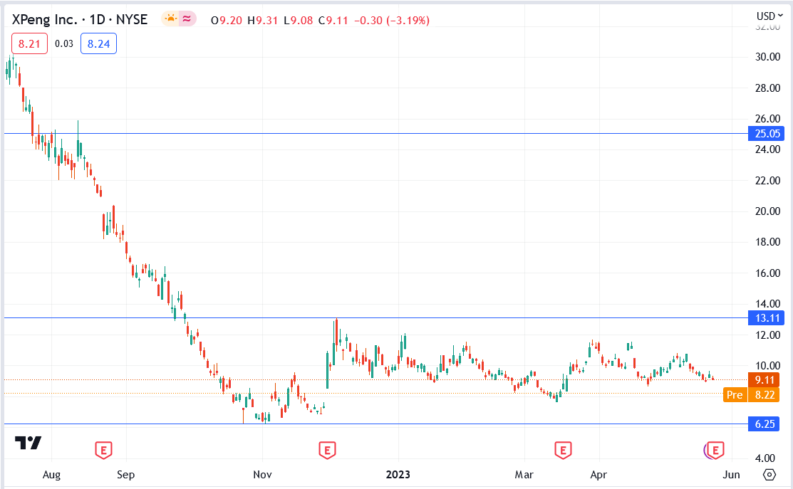Click the red 8.21 sell price button
The height and width of the screenshot is (489, 793).
(29, 44)
